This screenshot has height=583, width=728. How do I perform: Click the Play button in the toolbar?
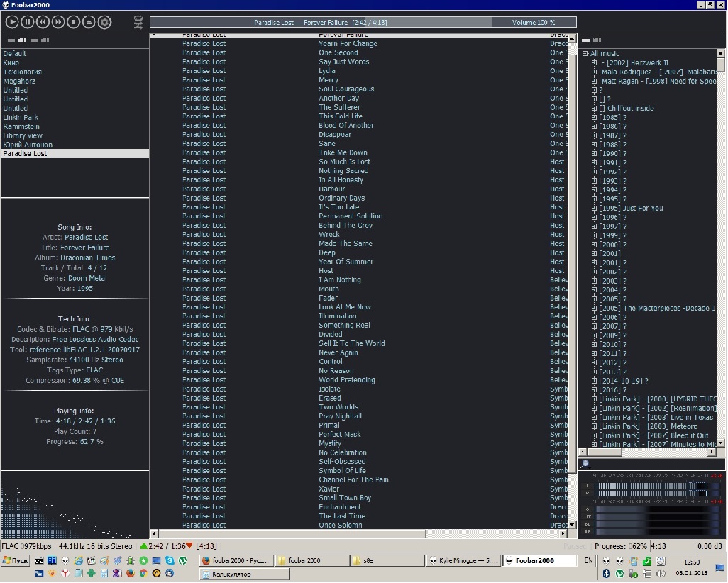12,23
